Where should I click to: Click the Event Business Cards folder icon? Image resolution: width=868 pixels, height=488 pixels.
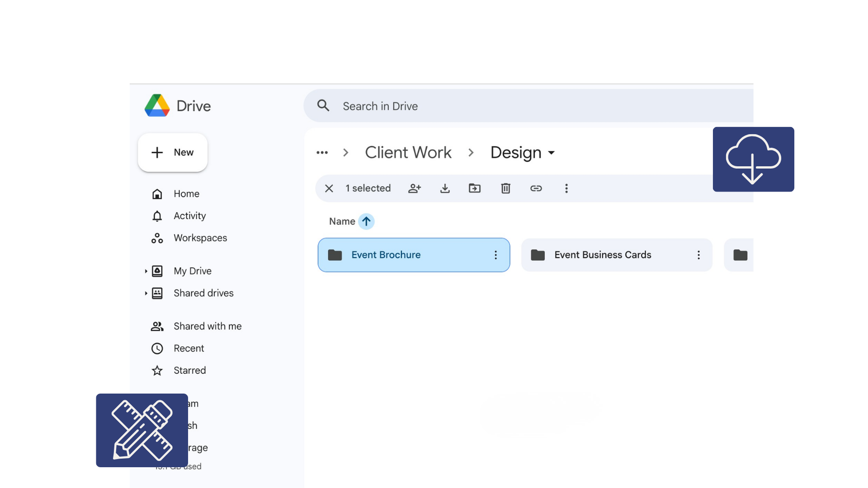click(x=538, y=255)
